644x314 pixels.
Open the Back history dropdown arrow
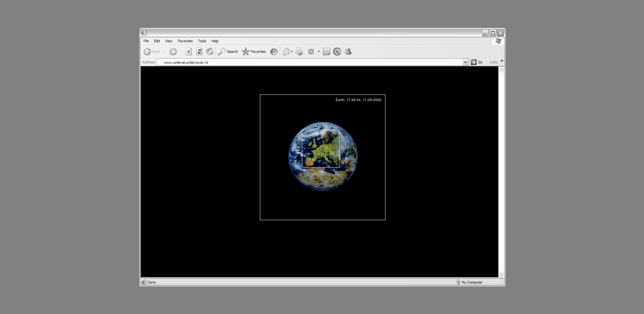pyautogui.click(x=164, y=52)
